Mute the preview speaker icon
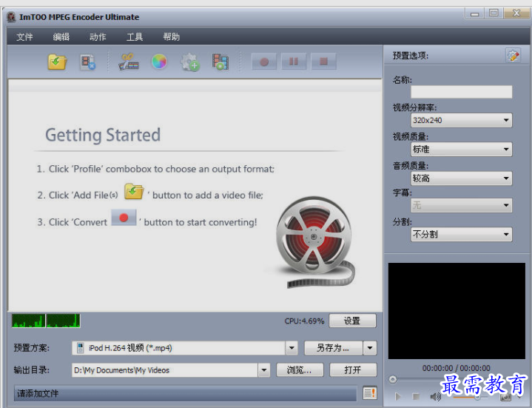The height and width of the screenshot is (408, 532). (x=434, y=396)
